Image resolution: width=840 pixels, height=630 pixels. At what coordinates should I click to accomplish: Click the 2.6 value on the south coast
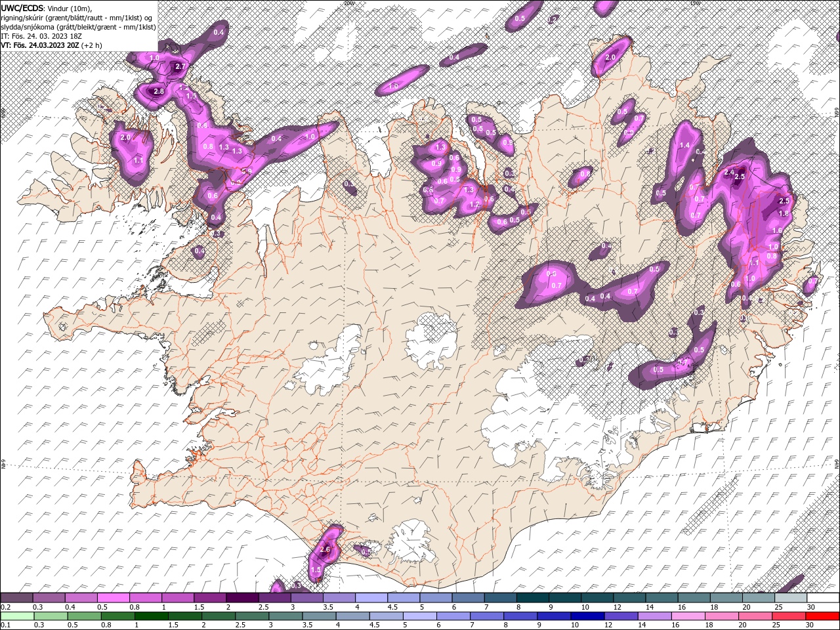click(x=324, y=550)
